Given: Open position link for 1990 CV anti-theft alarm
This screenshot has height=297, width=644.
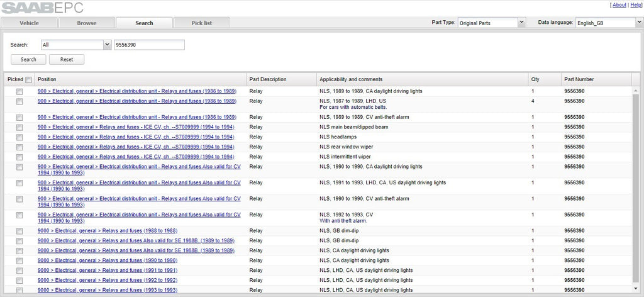Looking at the screenshot, I should coord(139,202).
